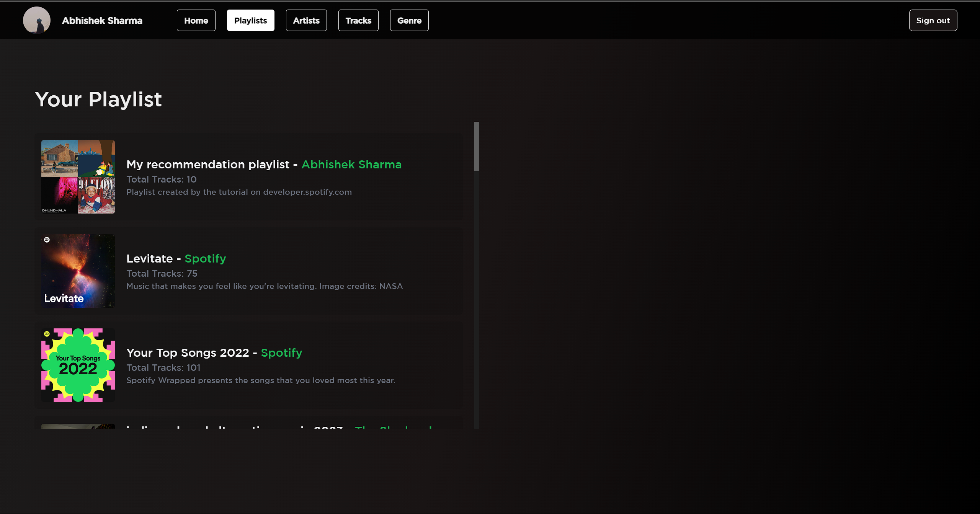Go to the Home tab
Viewport: 980px width, 514px height.
196,20
